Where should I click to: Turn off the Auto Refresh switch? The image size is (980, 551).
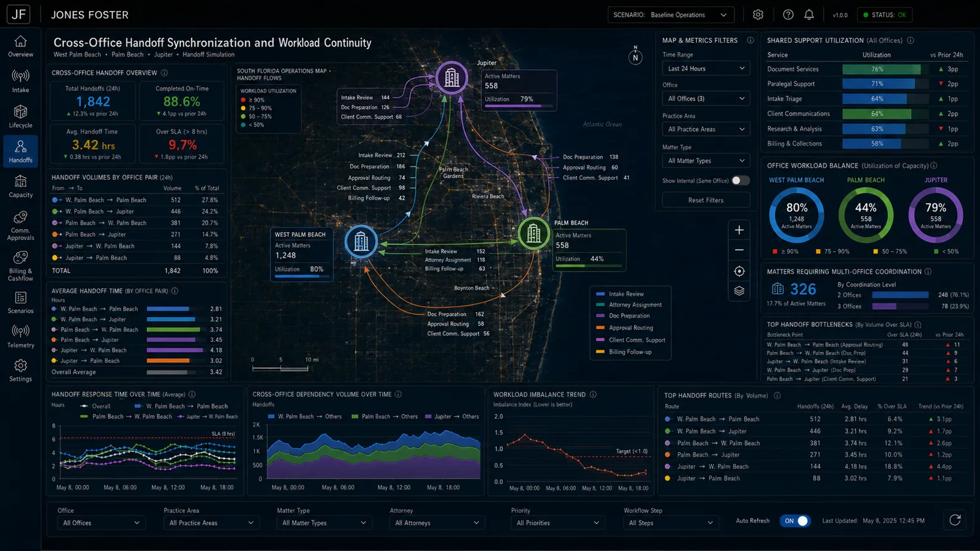pos(795,521)
